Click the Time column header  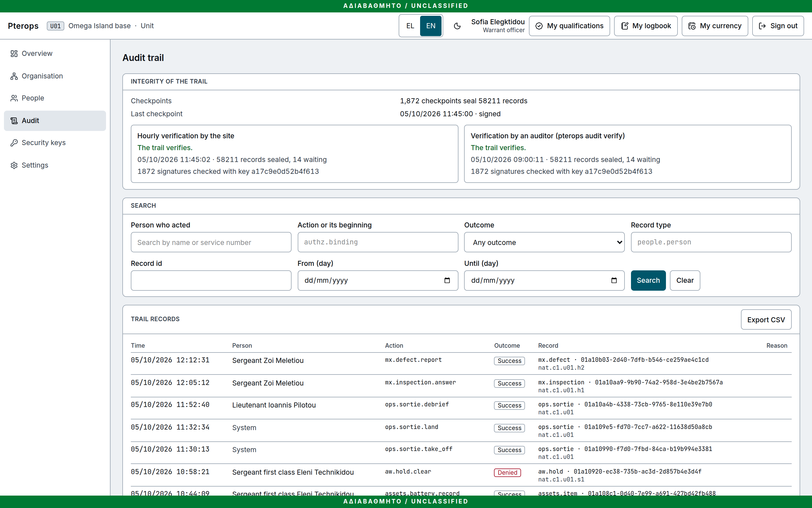[138, 345]
